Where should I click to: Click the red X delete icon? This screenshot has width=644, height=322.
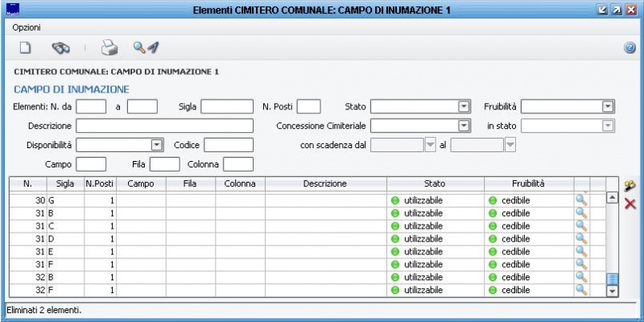[630, 204]
